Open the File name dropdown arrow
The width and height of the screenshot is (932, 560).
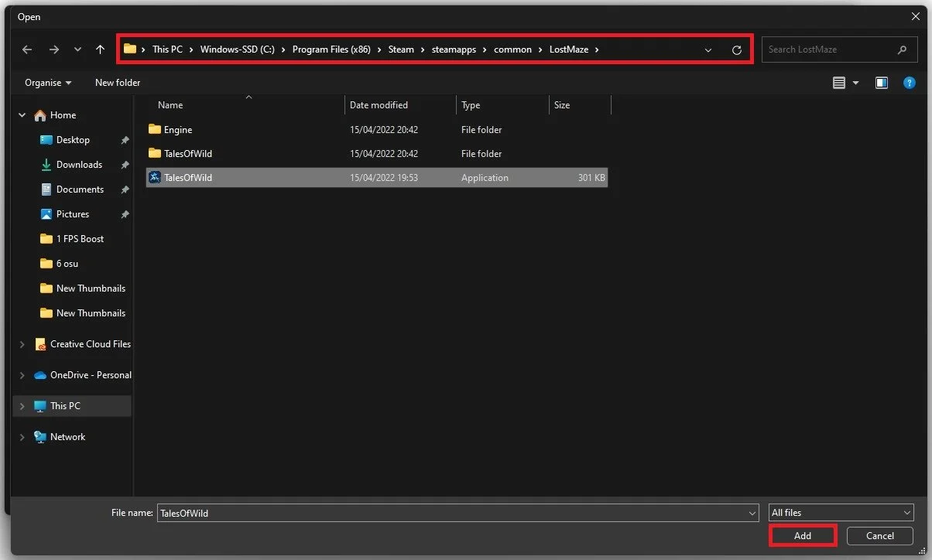[752, 513]
